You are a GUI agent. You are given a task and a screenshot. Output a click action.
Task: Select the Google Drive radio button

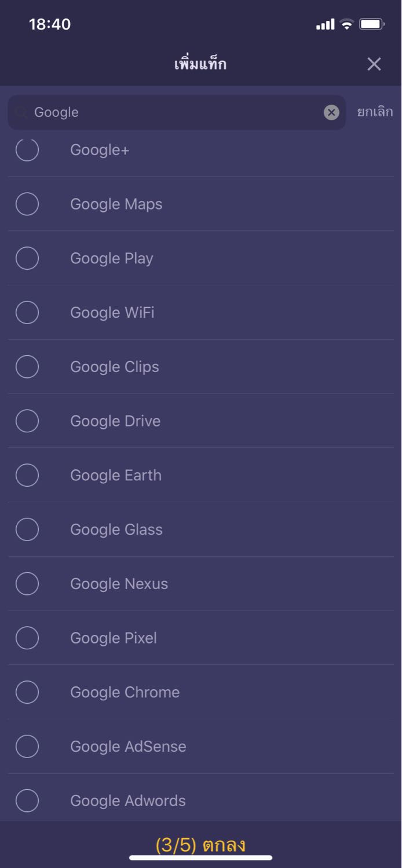point(27,421)
